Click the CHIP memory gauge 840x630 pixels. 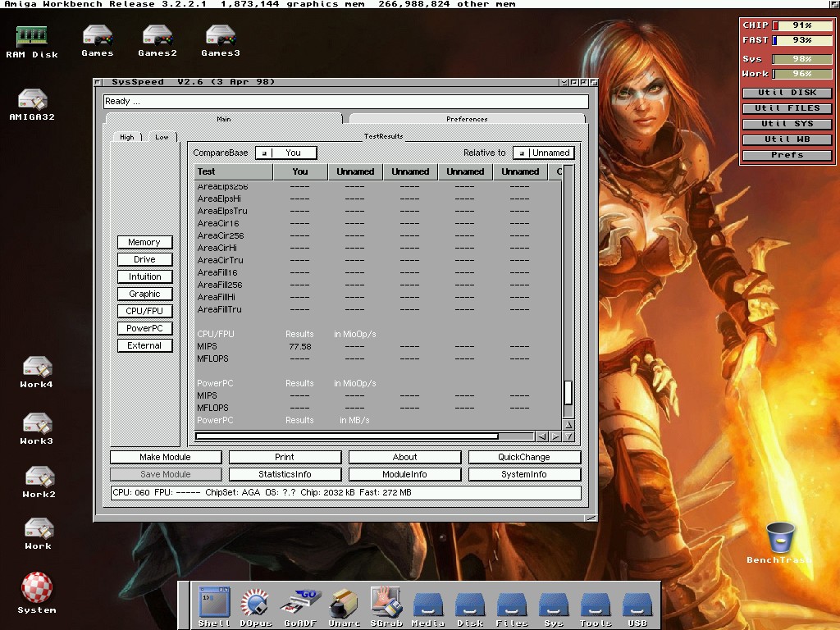[802, 25]
